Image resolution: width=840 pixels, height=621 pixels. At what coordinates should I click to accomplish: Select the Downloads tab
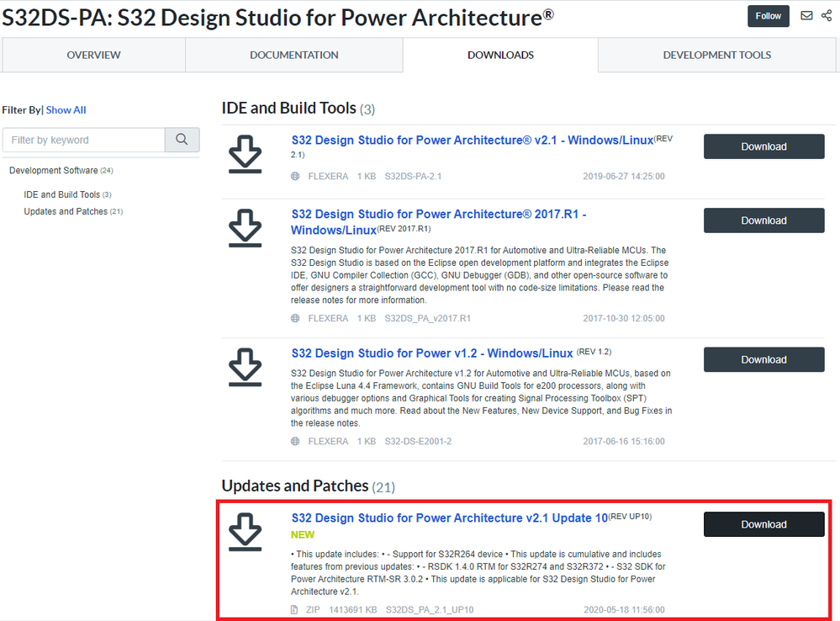500,55
